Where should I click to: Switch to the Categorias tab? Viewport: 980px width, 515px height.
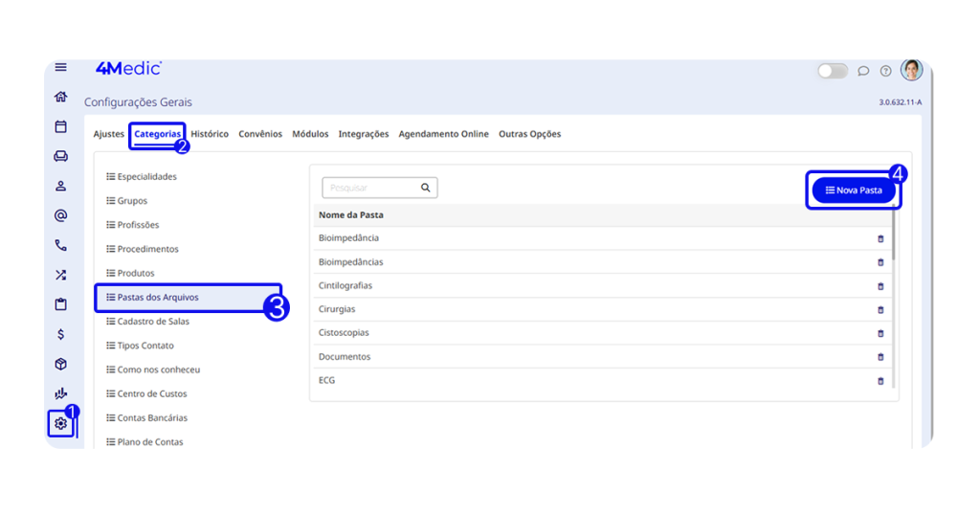point(157,134)
